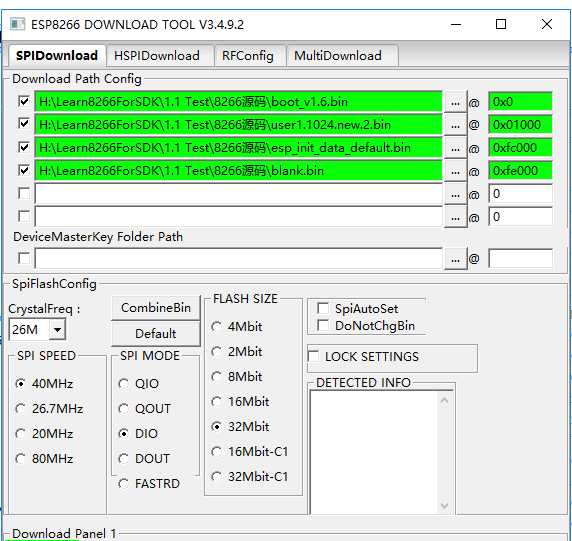The image size is (572, 541).
Task: Maximize the ESP8266 Download Tool window
Action: click(x=501, y=24)
